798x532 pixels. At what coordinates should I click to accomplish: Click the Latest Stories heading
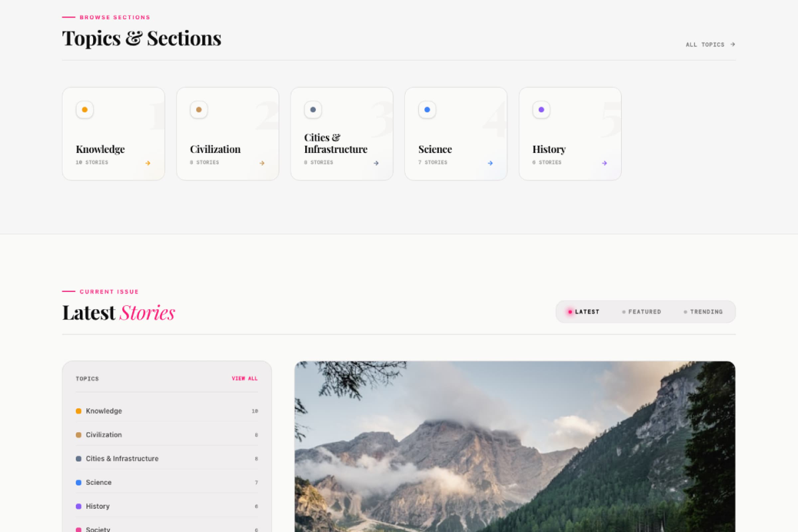[x=118, y=313]
